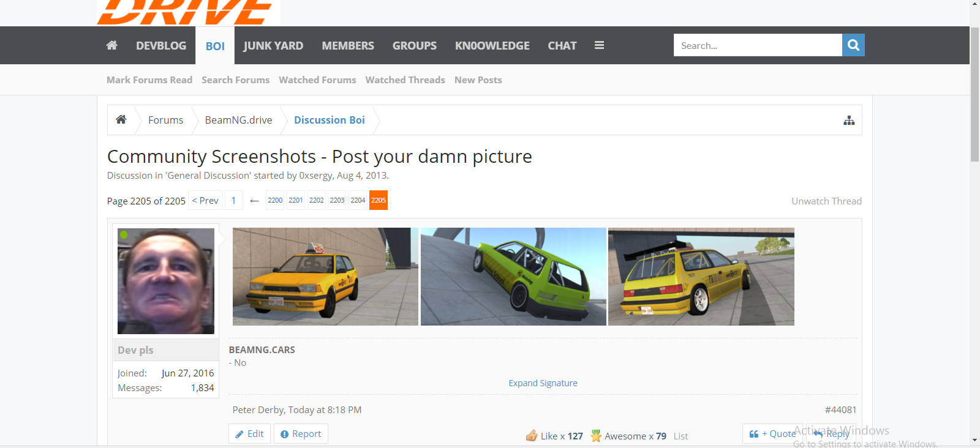Open Watched Forums link
The width and height of the screenshot is (980, 448).
pos(317,80)
